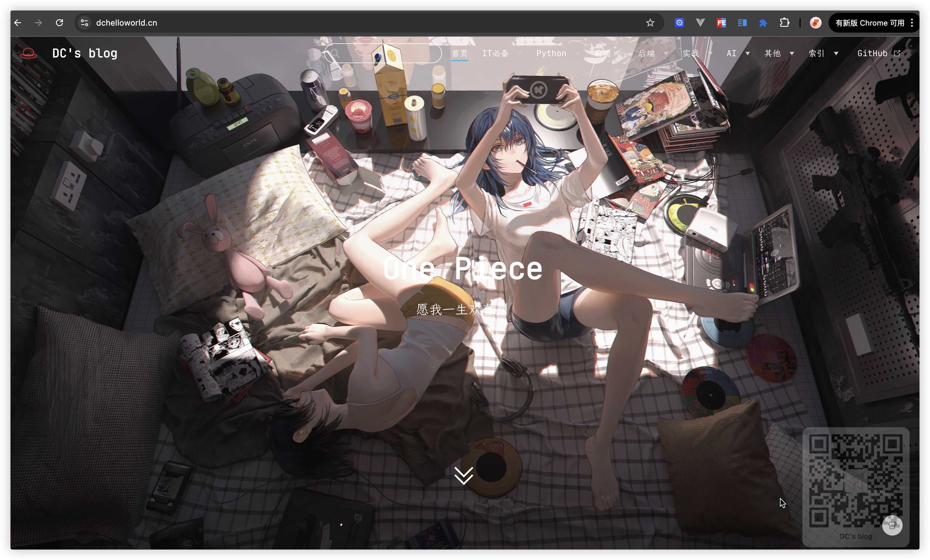Viewport: 930px width, 560px height.
Task: Bookmark this page with the star icon
Action: tap(650, 23)
